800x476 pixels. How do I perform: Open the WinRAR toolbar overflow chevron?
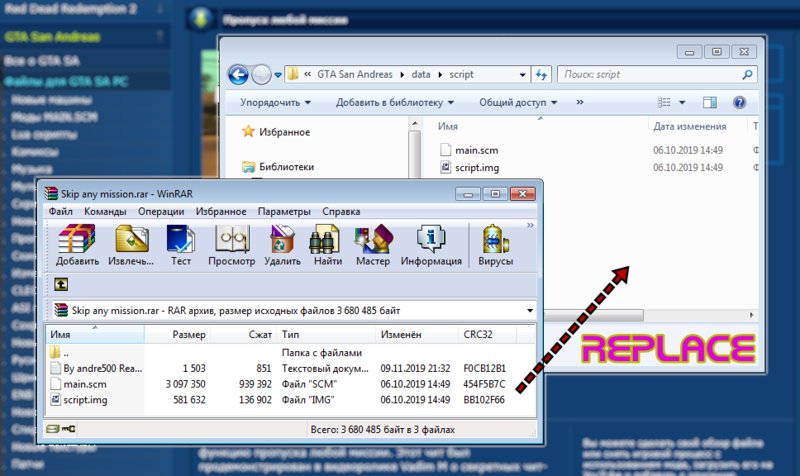[530, 225]
